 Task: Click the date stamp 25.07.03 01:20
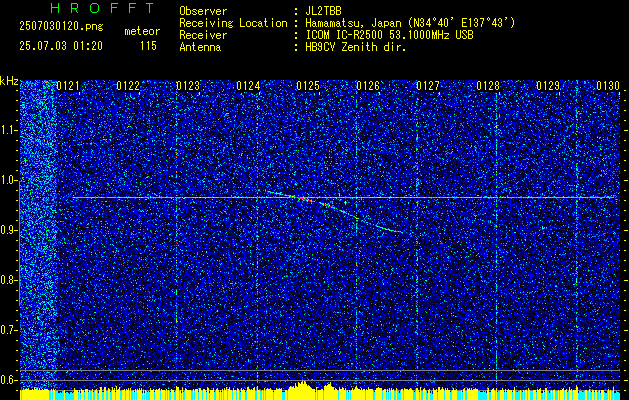[x=61, y=46]
